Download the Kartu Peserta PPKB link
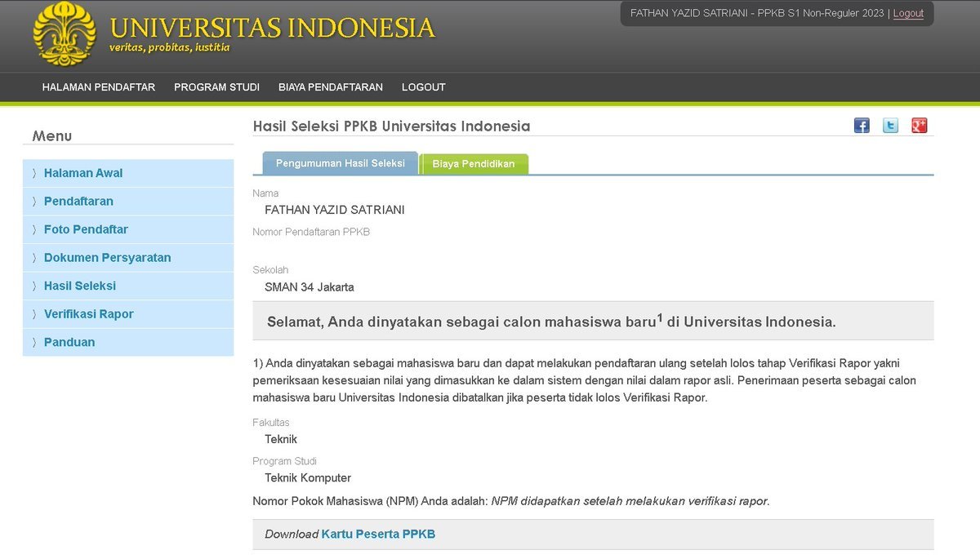 (x=378, y=535)
